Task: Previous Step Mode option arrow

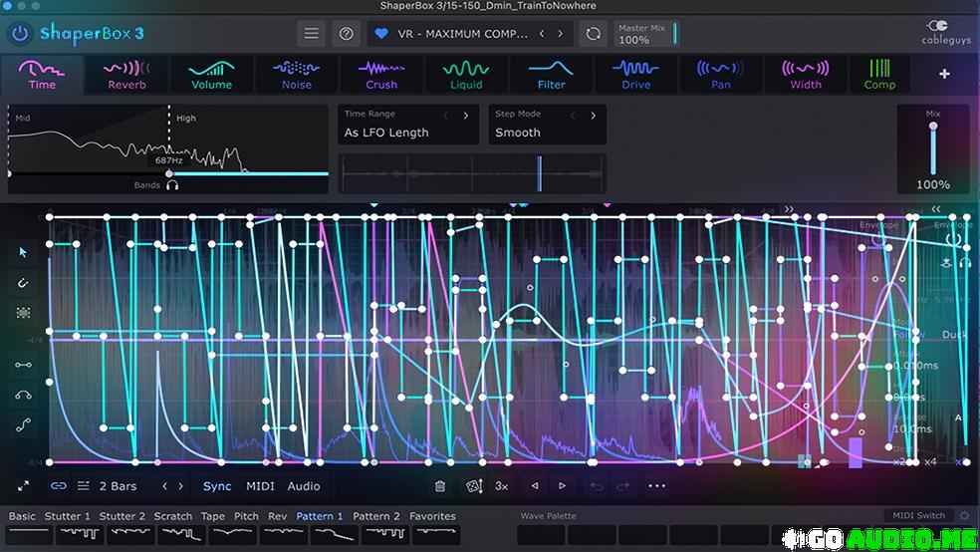Action: pos(573,115)
